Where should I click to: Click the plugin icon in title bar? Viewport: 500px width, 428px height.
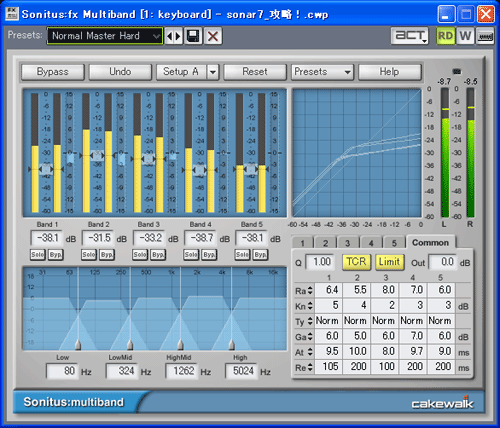[12, 14]
